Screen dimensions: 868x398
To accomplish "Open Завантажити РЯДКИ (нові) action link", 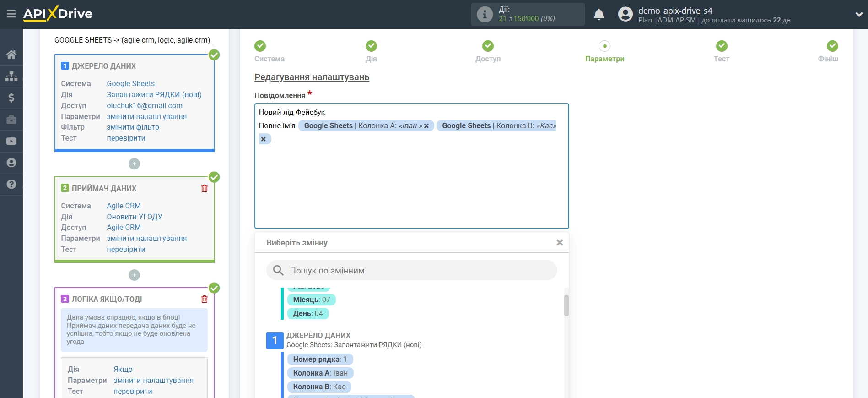I will click(x=154, y=94).
